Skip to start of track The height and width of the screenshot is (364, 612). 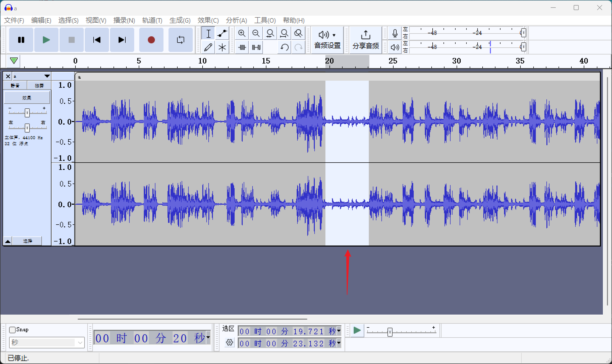(x=97, y=40)
